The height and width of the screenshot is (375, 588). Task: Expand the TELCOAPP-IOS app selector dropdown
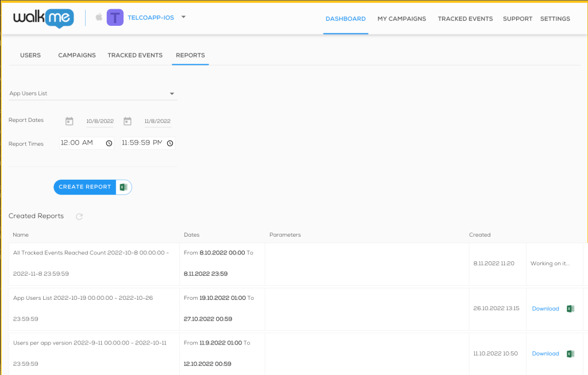pos(183,17)
